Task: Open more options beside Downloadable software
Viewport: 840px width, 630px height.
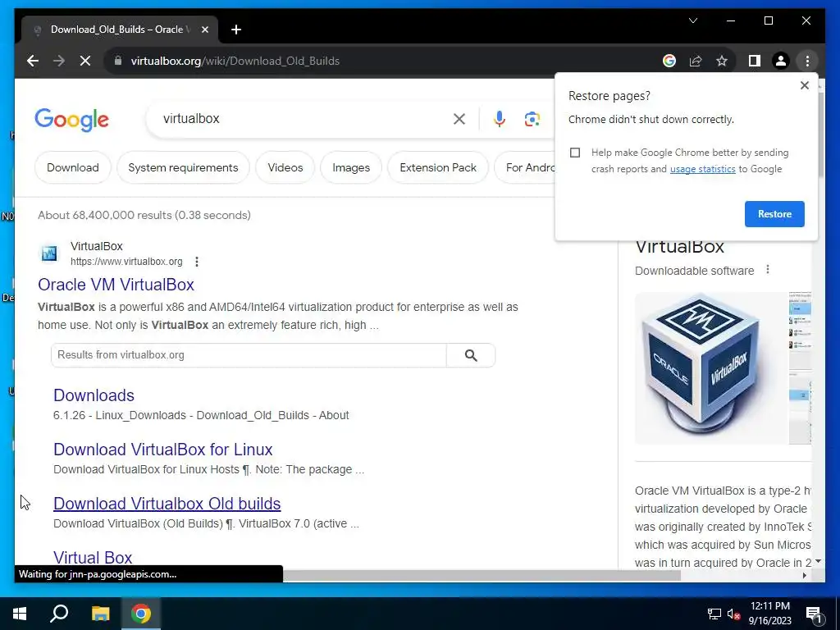Action: point(768,270)
